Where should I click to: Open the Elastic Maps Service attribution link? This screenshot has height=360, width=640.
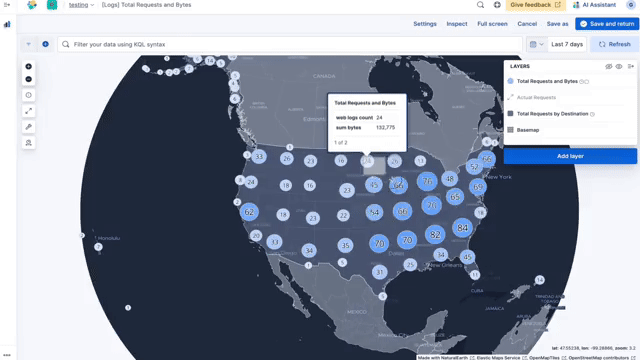(498, 358)
